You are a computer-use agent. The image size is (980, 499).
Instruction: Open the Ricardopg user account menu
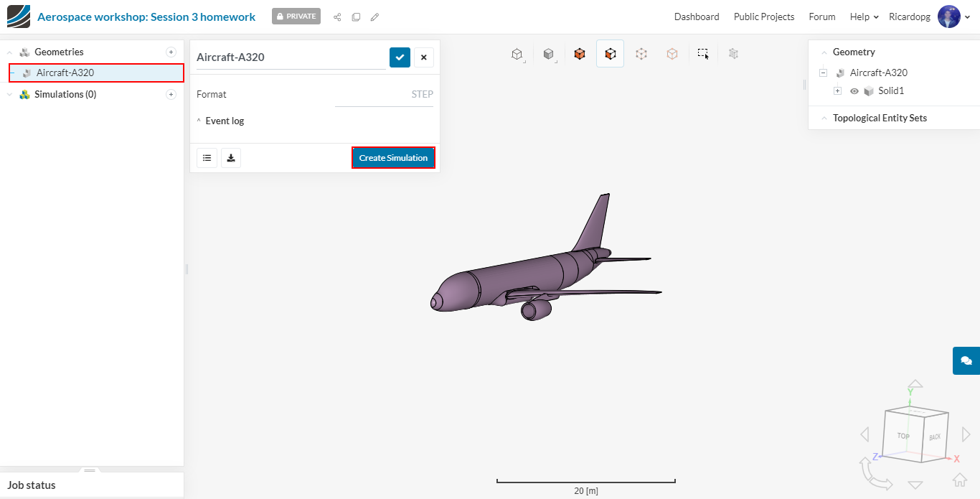coord(930,17)
